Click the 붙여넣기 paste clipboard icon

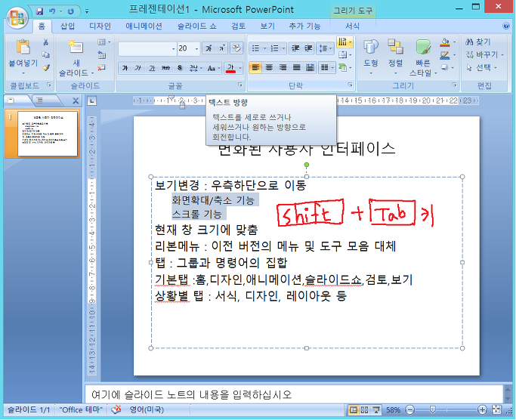pos(23,47)
